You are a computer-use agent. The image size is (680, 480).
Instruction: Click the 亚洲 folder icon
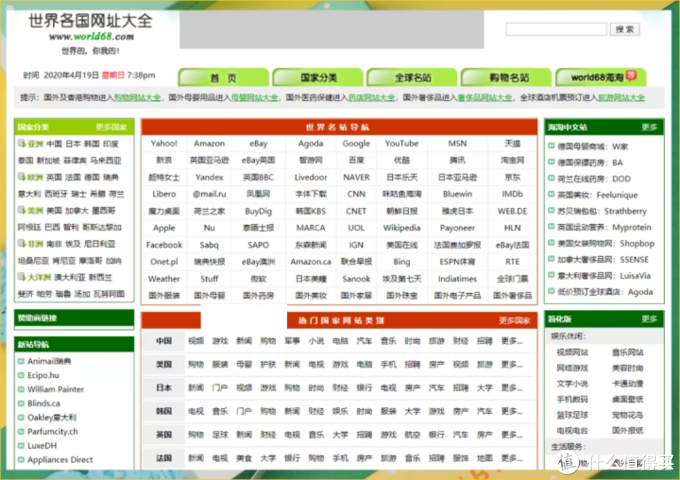pyautogui.click(x=21, y=143)
